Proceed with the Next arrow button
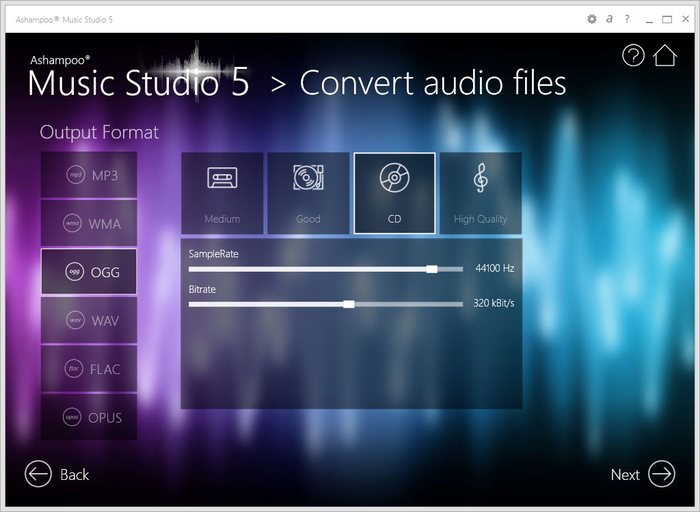The width and height of the screenshot is (700, 512). [643, 474]
